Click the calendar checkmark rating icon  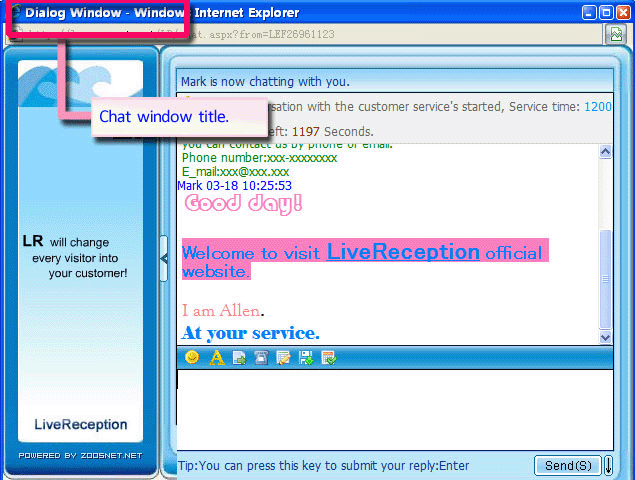click(x=328, y=358)
